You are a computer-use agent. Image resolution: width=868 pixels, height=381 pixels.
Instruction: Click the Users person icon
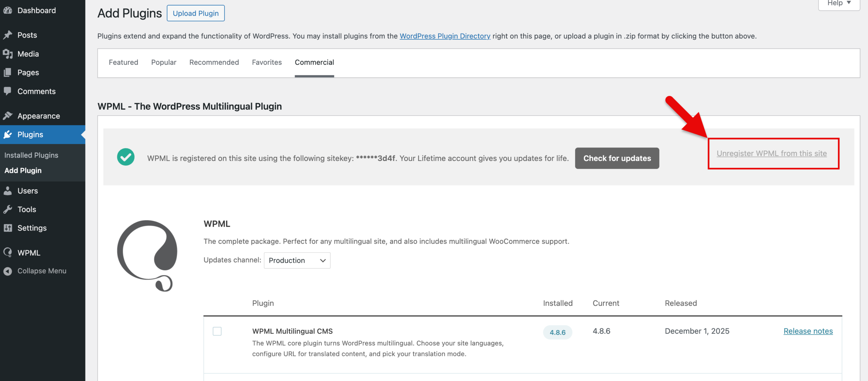click(7, 191)
